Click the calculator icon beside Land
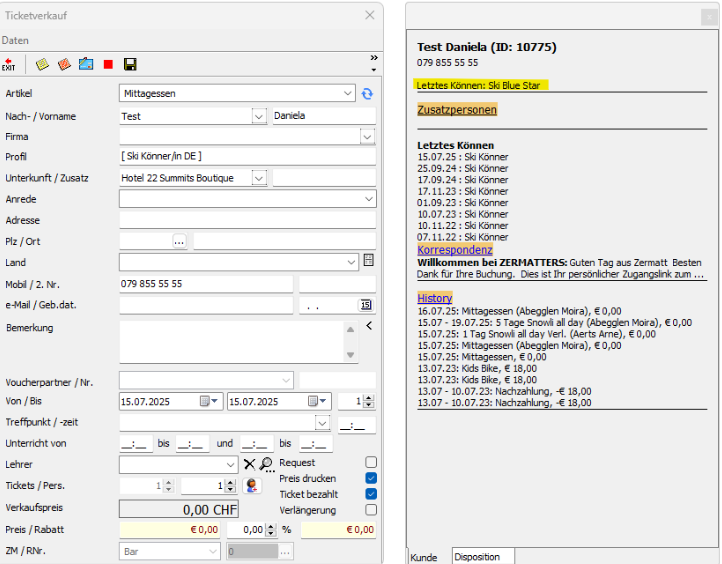Viewport: 722px width, 564px height. (368, 261)
